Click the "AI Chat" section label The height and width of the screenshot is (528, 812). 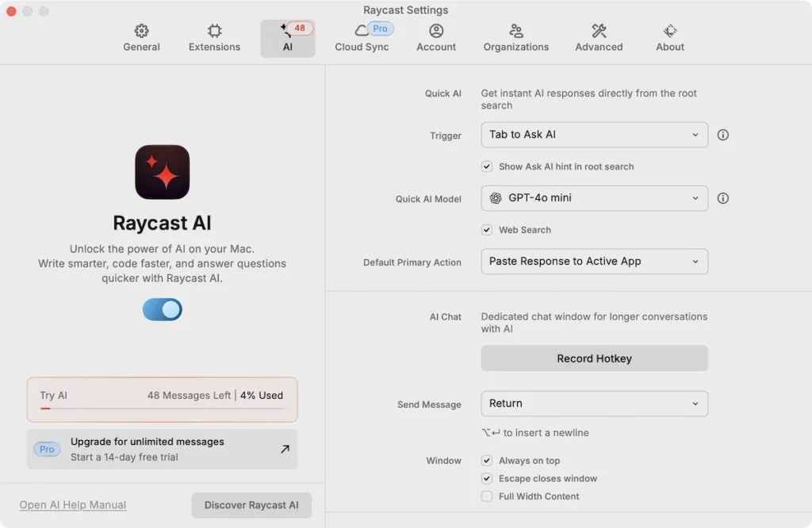pyautogui.click(x=446, y=317)
